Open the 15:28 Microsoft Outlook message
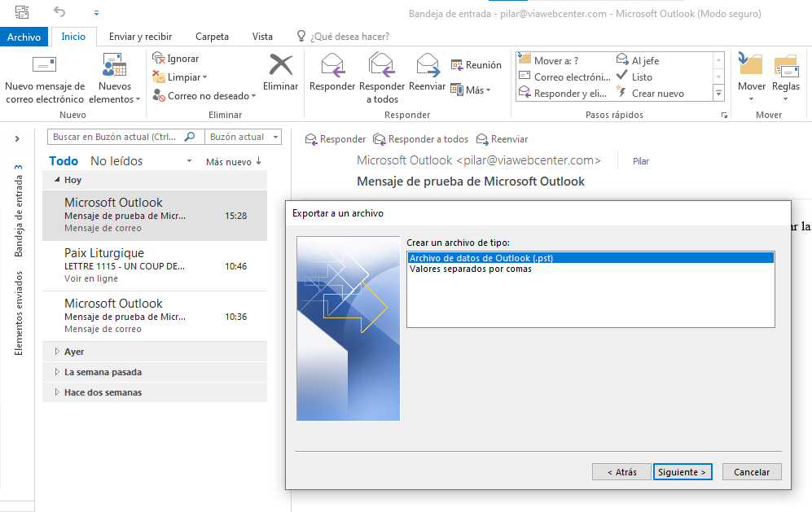This screenshot has width=812, height=512. 155,216
